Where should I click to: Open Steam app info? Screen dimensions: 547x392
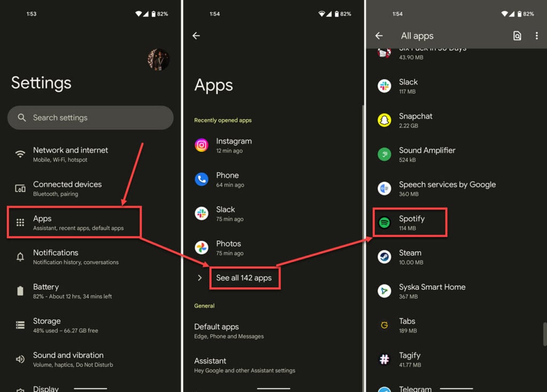(455, 257)
